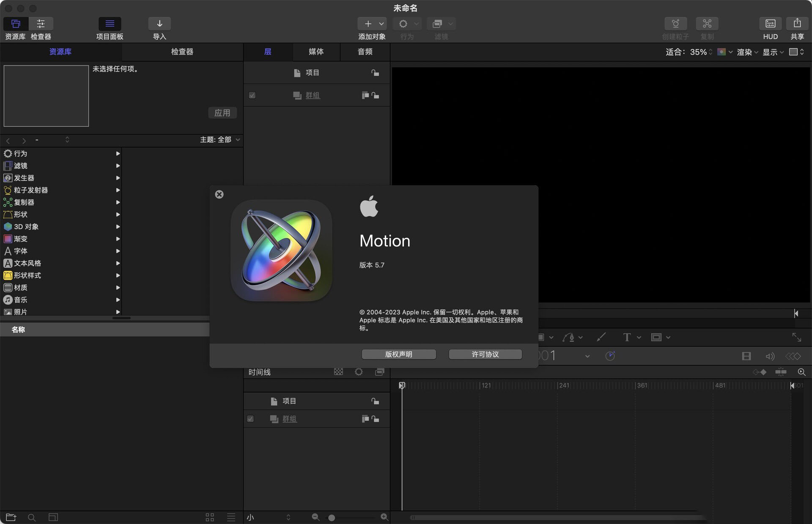Toggle the 项目面板 Project pane button
The width and height of the screenshot is (812, 524).
[110, 24]
